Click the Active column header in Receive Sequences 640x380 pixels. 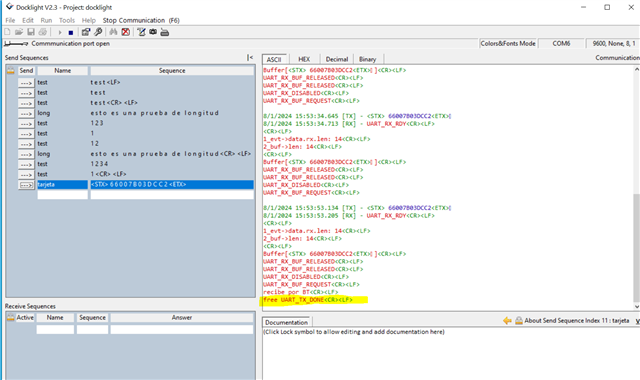pyautogui.click(x=24, y=317)
